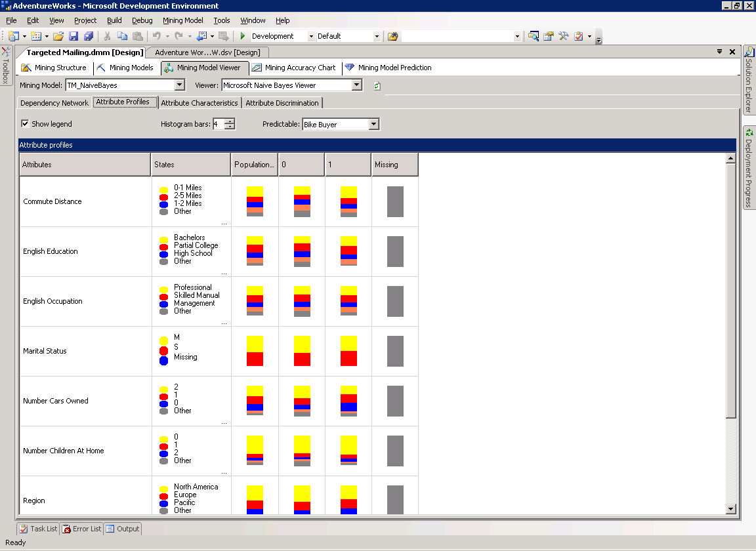Click the Open File folder icon

tap(58, 36)
